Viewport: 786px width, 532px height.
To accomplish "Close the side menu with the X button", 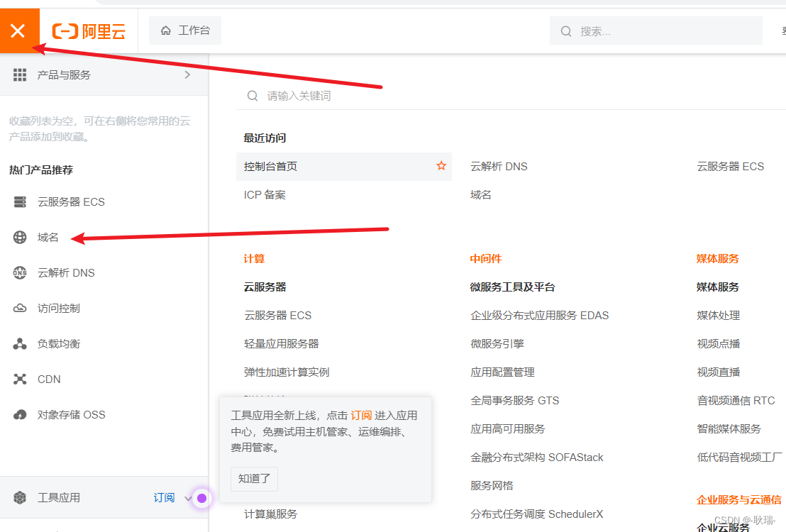I will coord(19,31).
